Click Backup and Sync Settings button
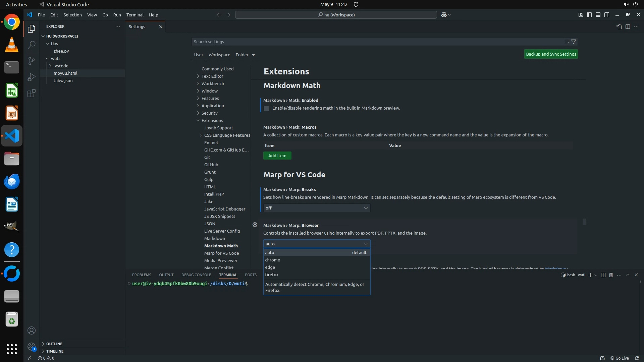644x362 pixels. (551, 54)
